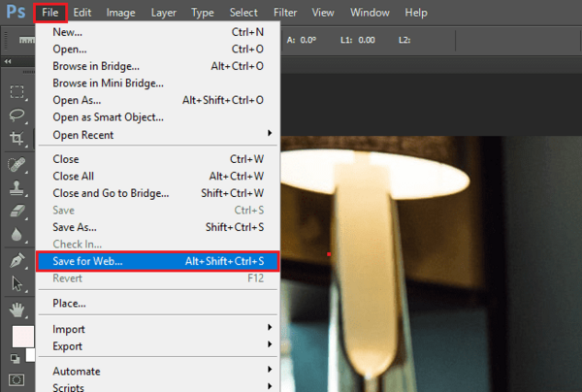Choose New... from File menu
The height and width of the screenshot is (392, 582).
pyautogui.click(x=158, y=32)
